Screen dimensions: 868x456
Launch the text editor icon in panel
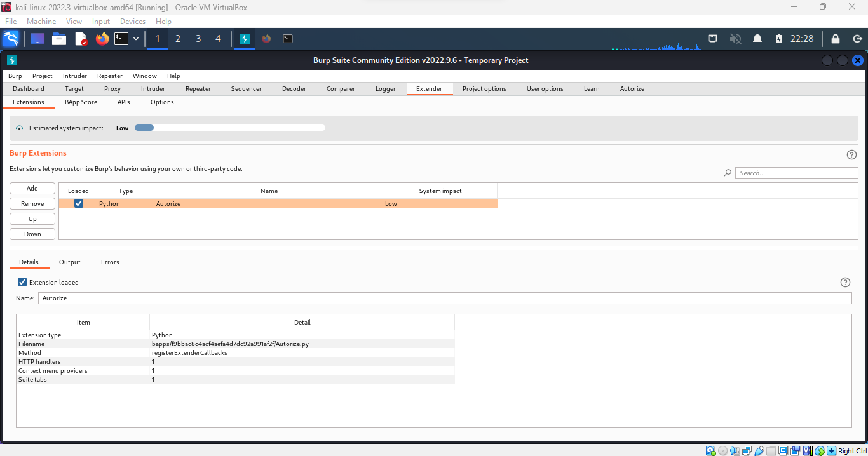81,39
